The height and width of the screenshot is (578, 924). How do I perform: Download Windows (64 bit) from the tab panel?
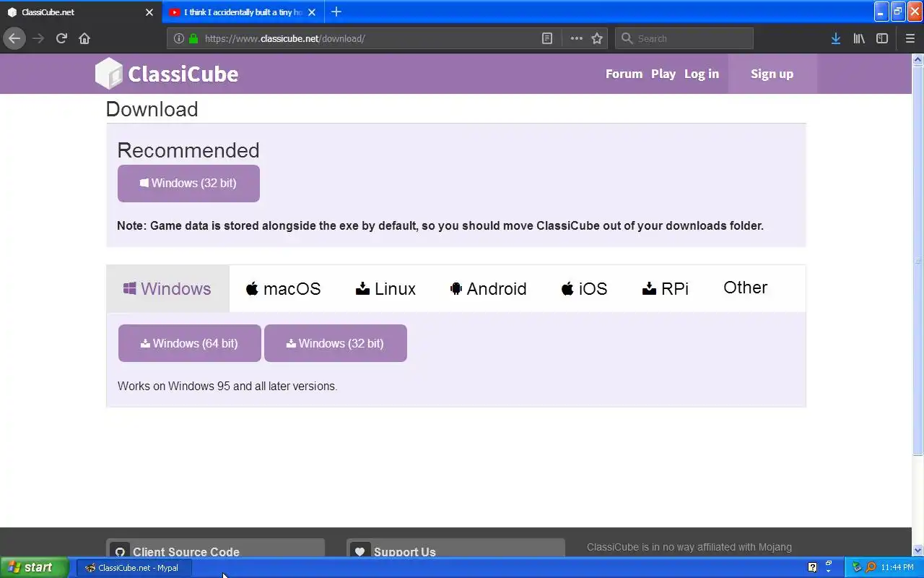189,343
